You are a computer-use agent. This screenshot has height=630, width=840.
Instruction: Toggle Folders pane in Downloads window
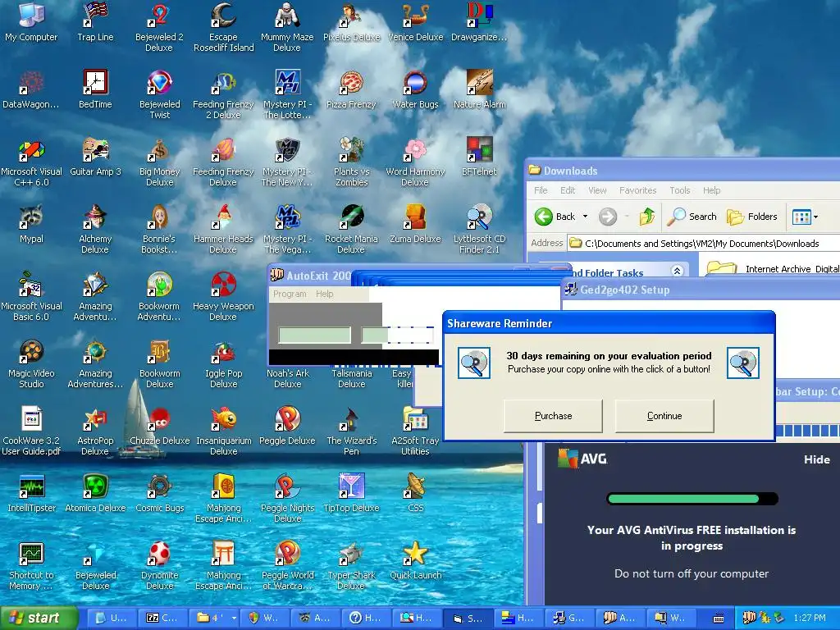(x=751, y=217)
